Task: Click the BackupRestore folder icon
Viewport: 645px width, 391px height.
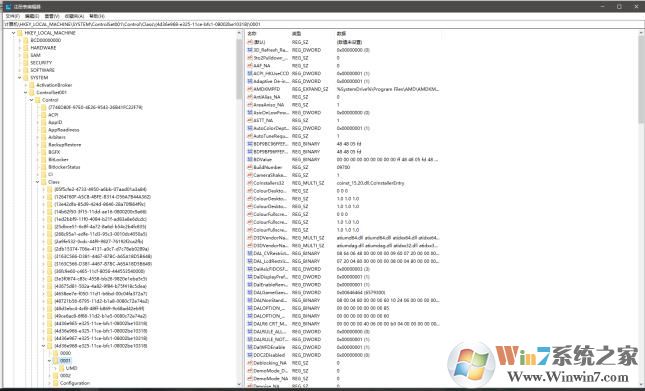Action: [44, 145]
